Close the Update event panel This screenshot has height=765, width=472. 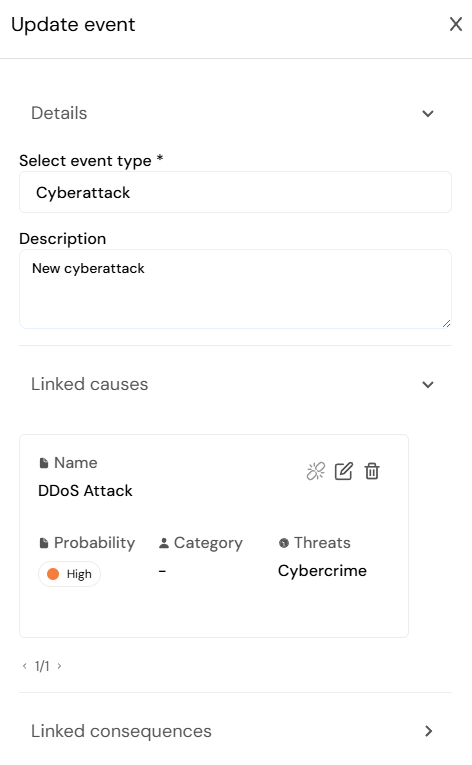coord(456,24)
